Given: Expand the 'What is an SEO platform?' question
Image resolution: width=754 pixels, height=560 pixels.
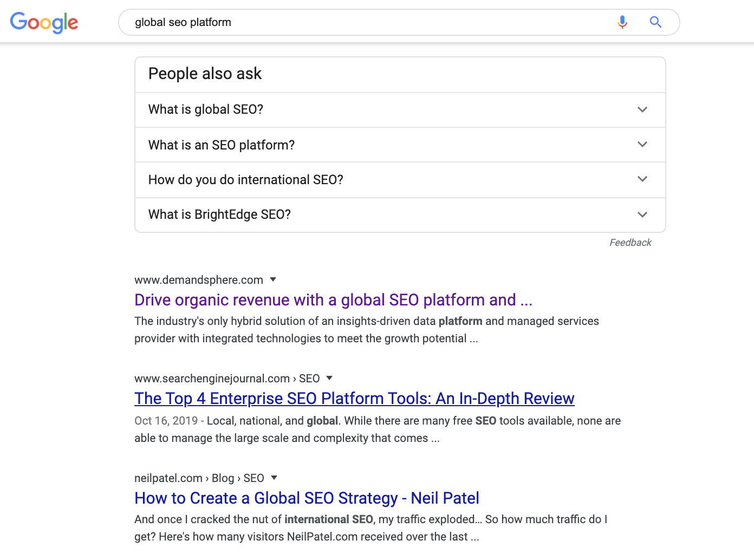Looking at the screenshot, I should 400,145.
